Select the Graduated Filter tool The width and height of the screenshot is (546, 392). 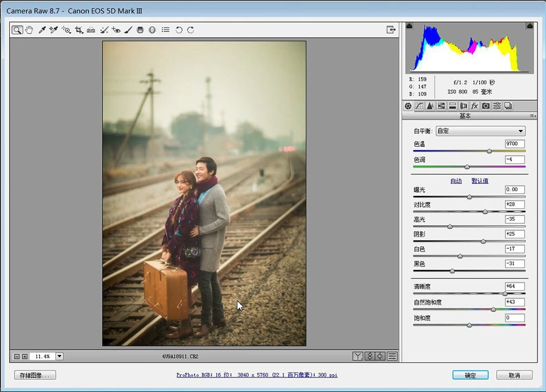[140, 30]
